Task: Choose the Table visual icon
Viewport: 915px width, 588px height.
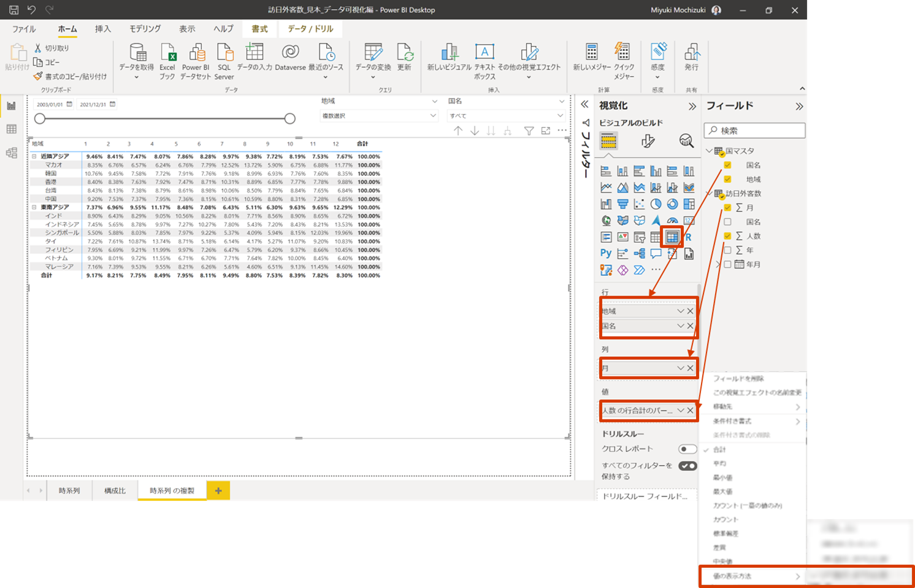Action: click(656, 237)
